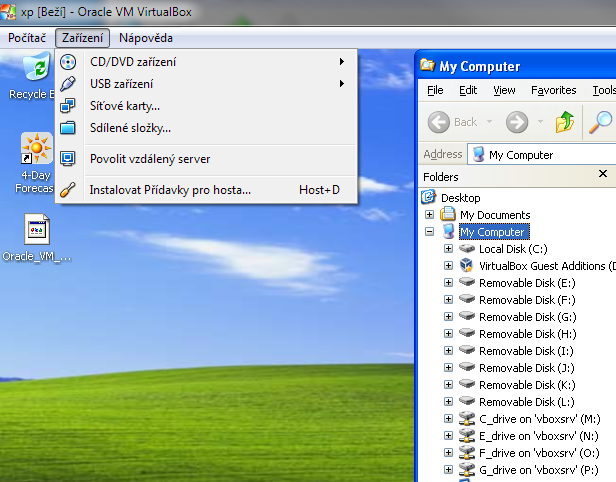Click Removable Disk (I:) drive icon
This screenshot has height=482, width=616.
[x=467, y=350]
